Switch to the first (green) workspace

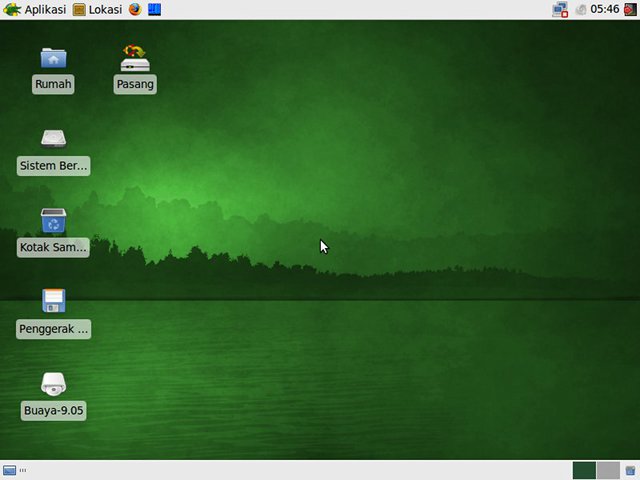(584, 470)
